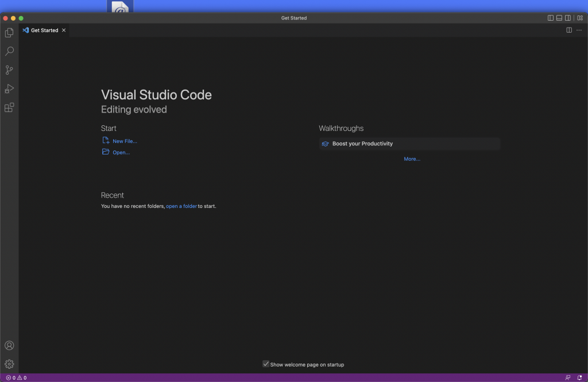Open the Search view in activity bar
The image size is (588, 382).
pyautogui.click(x=9, y=51)
